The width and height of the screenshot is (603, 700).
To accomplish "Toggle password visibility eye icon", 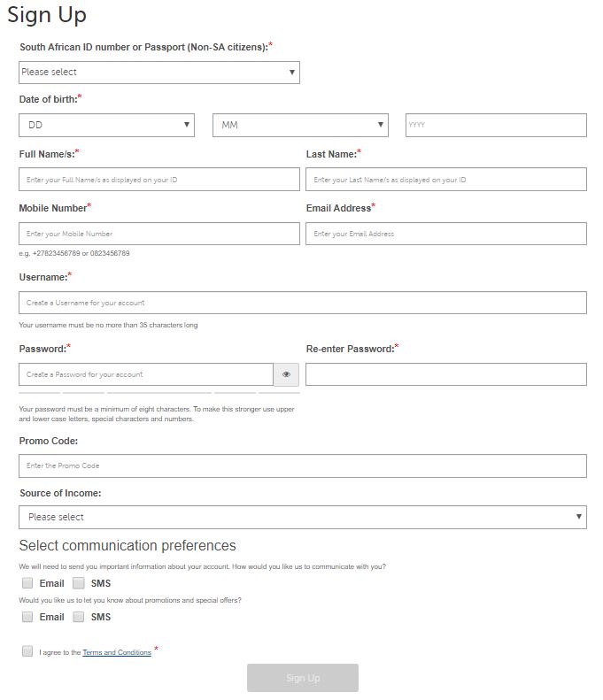I will [286, 374].
